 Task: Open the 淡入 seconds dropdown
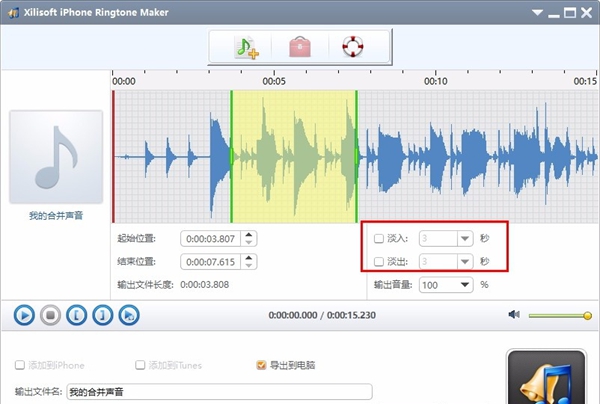tap(465, 239)
